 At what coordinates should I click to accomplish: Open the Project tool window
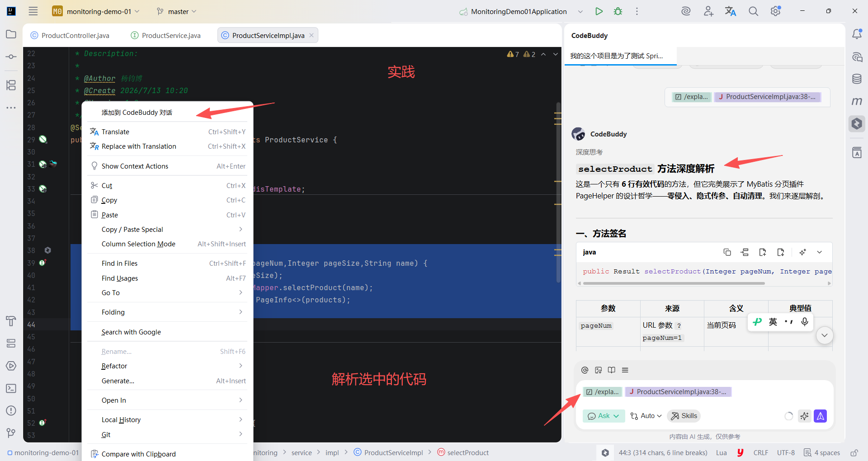[11, 34]
